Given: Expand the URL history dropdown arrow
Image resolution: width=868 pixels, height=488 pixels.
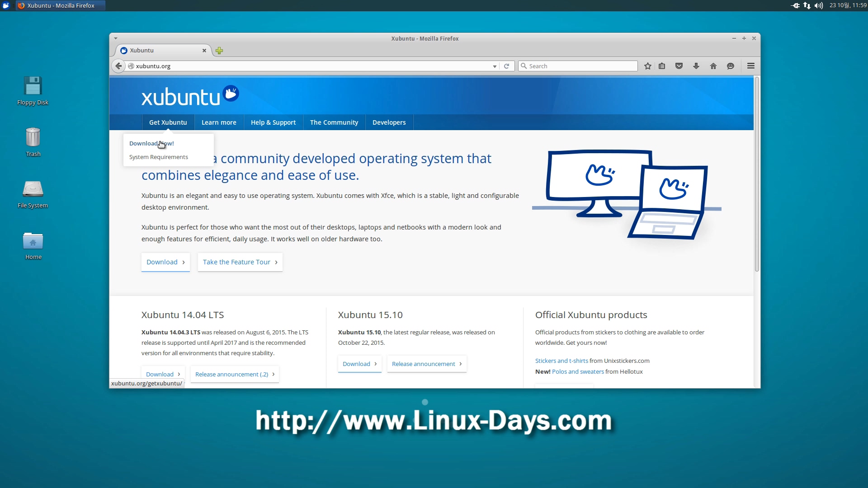Looking at the screenshot, I should [495, 66].
